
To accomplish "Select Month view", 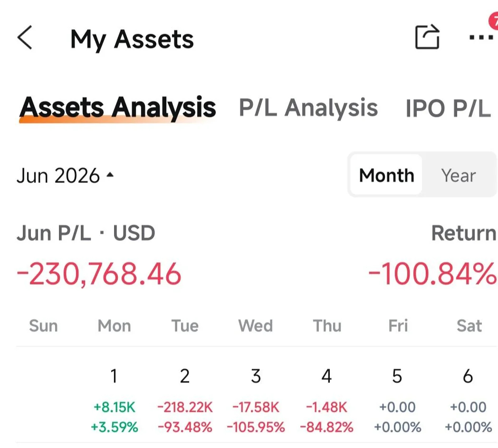I will tap(386, 175).
